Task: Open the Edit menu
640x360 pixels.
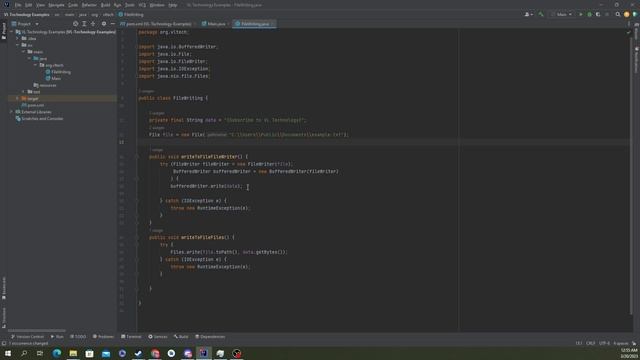Action: (29, 5)
